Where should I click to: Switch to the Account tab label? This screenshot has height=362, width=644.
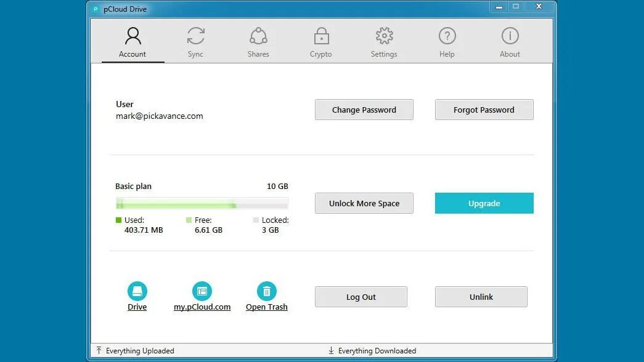click(132, 54)
